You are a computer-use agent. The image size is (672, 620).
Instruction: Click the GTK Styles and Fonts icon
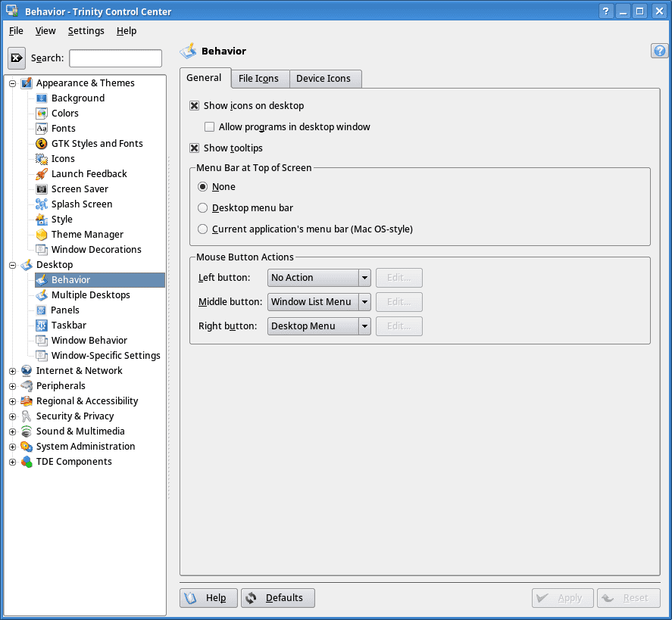[x=42, y=143]
